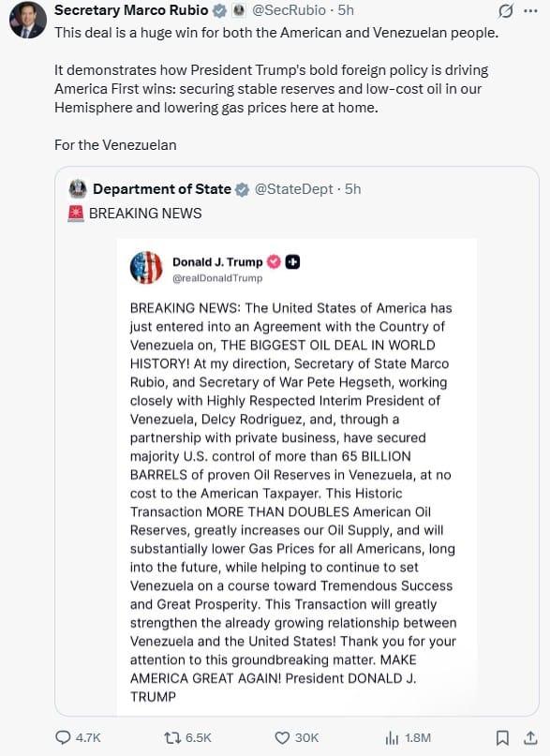Click the @realDonaldTrump handle text
The height and width of the screenshot is (756, 550).
(x=217, y=278)
